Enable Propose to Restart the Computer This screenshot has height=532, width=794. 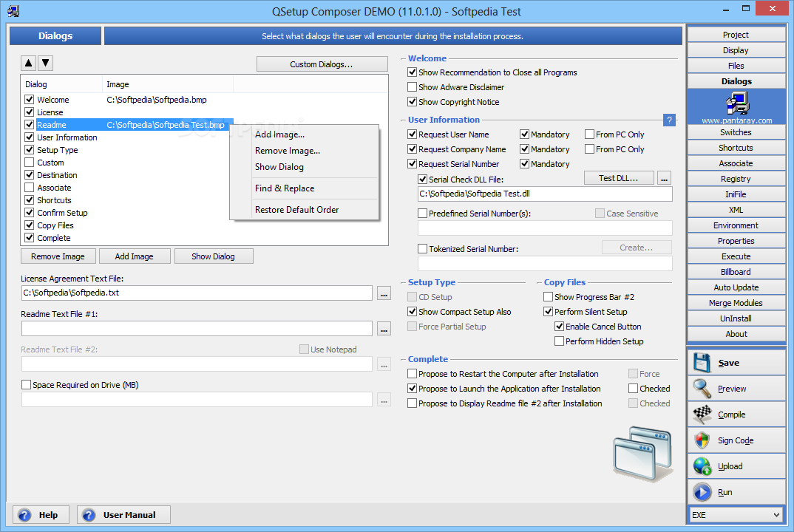pyautogui.click(x=413, y=374)
